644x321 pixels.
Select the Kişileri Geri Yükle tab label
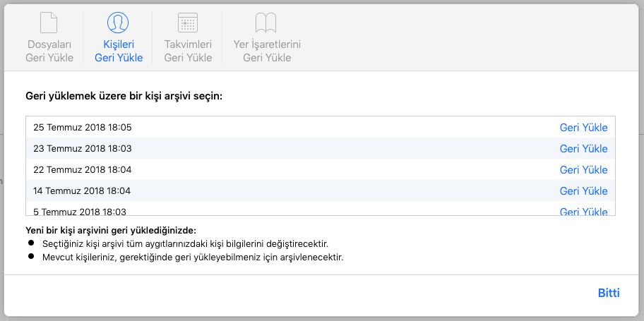(x=119, y=51)
